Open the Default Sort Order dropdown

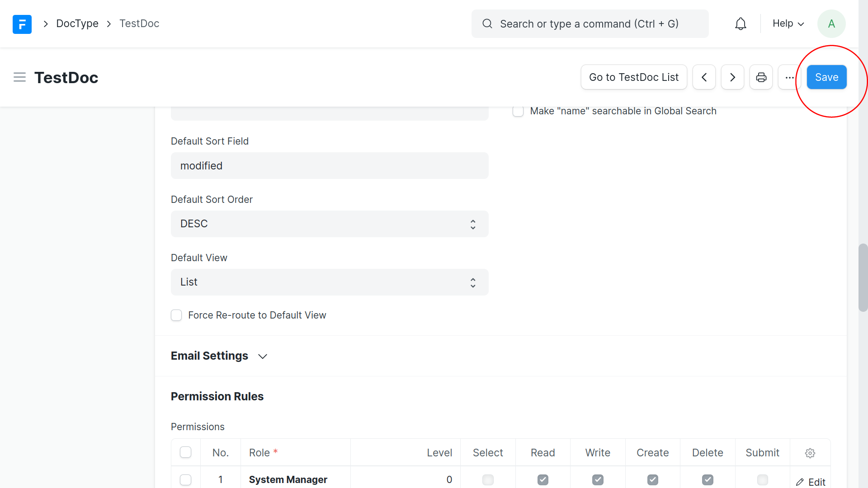[x=330, y=224]
